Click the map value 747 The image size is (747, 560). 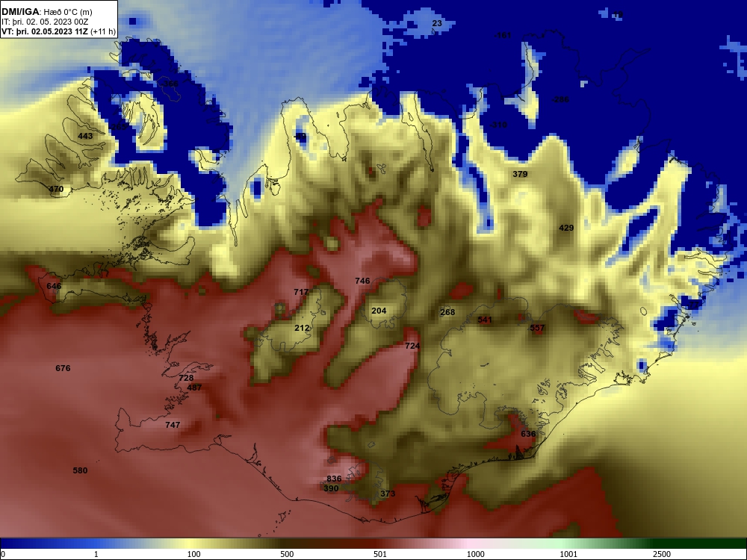pyautogui.click(x=173, y=425)
